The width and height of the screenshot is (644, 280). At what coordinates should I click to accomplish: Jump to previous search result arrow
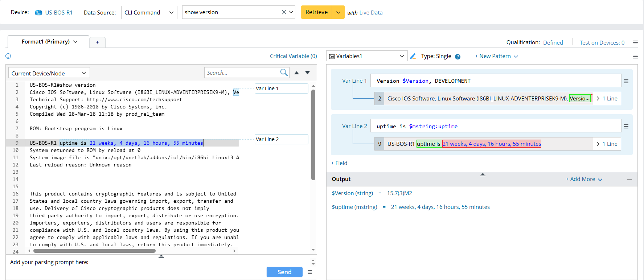click(x=296, y=73)
